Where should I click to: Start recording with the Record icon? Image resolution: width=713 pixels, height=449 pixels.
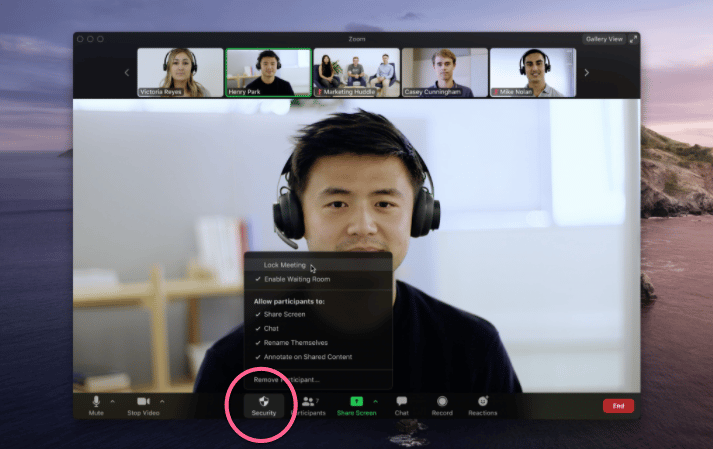point(442,401)
